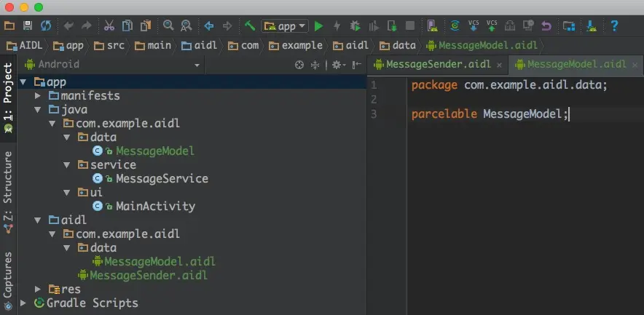Open the AVD Manager device icon
The height and width of the screenshot is (315, 644).
point(432,26)
